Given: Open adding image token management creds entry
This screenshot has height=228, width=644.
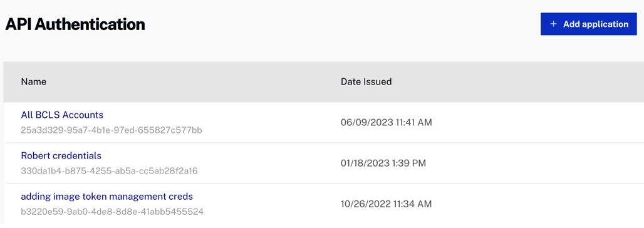Looking at the screenshot, I should pyautogui.click(x=106, y=197).
